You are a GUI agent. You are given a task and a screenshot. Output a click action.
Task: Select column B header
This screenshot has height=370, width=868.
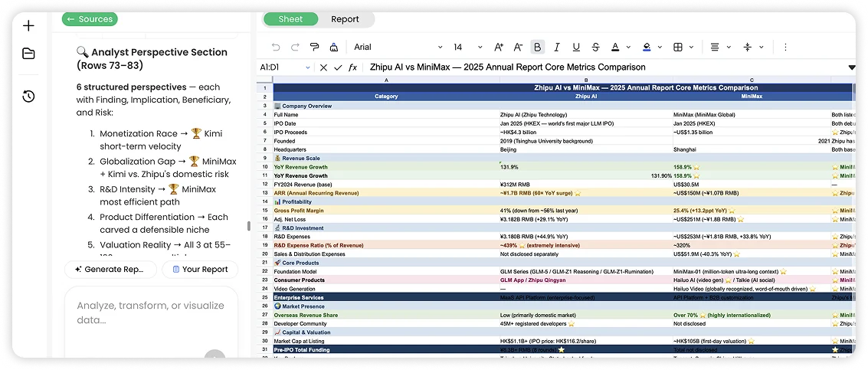pos(585,80)
